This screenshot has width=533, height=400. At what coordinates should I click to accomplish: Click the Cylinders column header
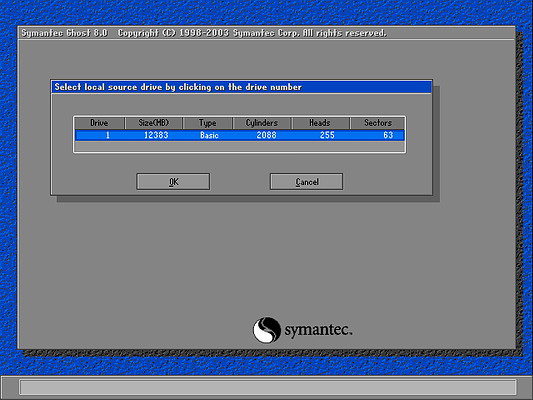click(262, 123)
